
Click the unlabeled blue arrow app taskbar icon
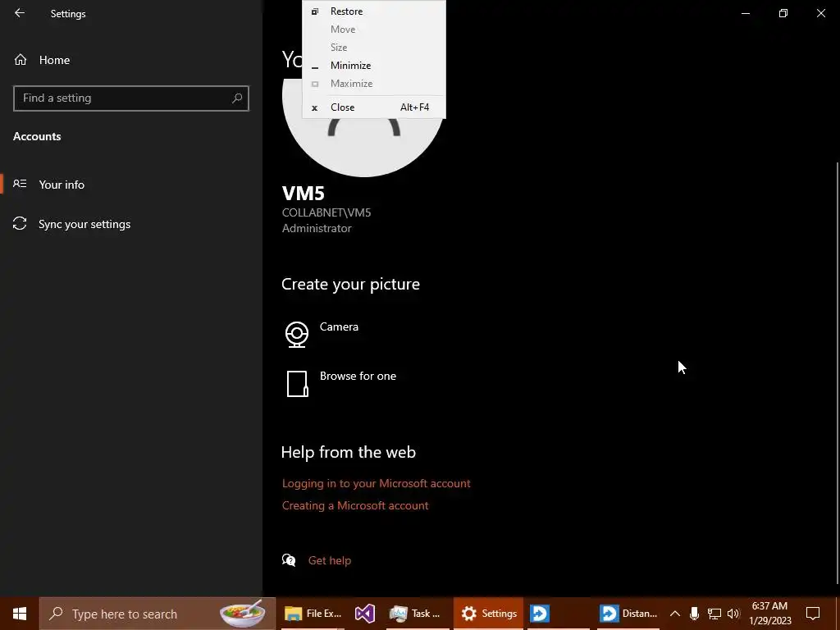coord(540,614)
